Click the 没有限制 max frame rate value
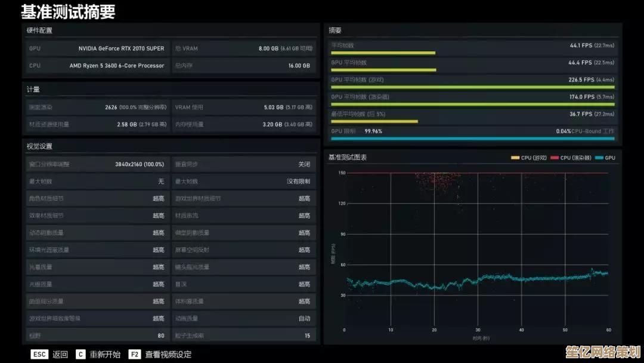Viewport: 644px width, 363px height. click(298, 181)
